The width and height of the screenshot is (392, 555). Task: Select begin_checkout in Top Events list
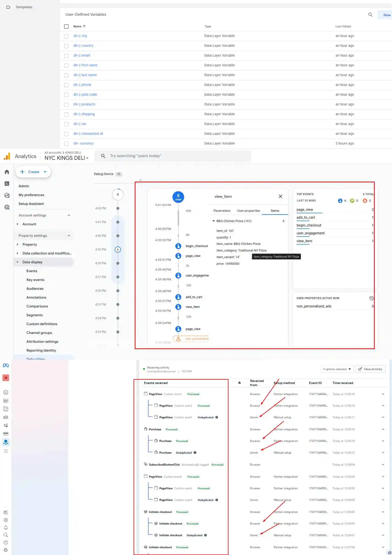click(x=309, y=225)
